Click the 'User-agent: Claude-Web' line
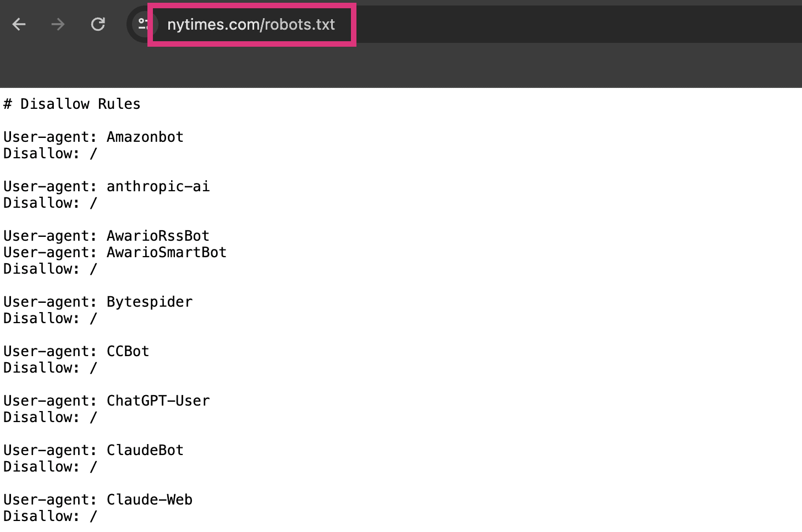 tap(98, 500)
